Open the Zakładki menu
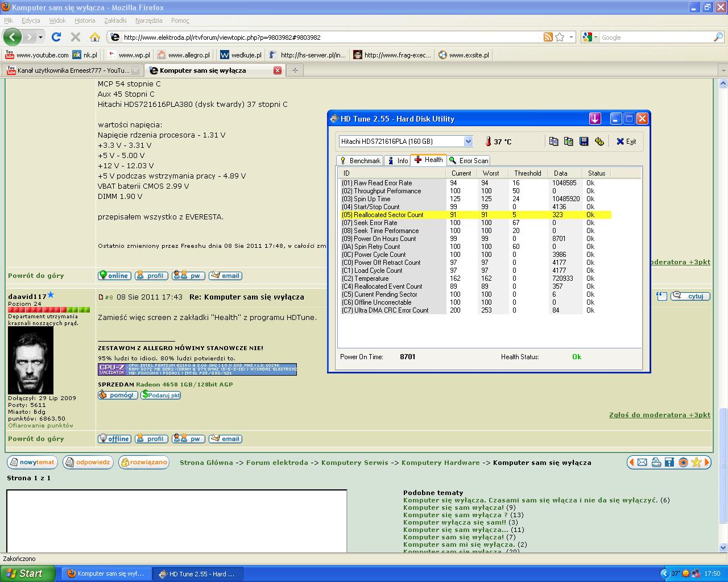Image resolution: width=728 pixels, height=582 pixels. click(x=115, y=20)
